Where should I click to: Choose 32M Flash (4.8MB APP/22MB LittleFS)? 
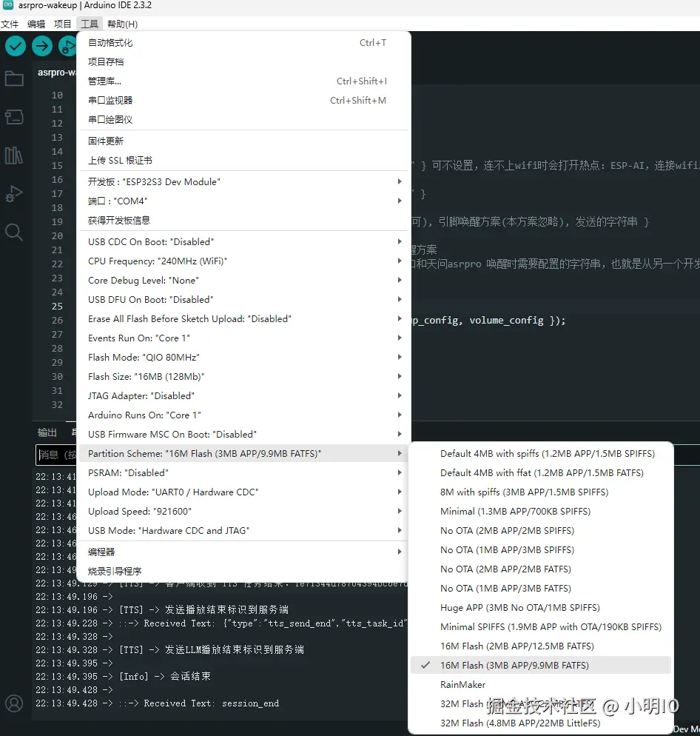[540, 723]
